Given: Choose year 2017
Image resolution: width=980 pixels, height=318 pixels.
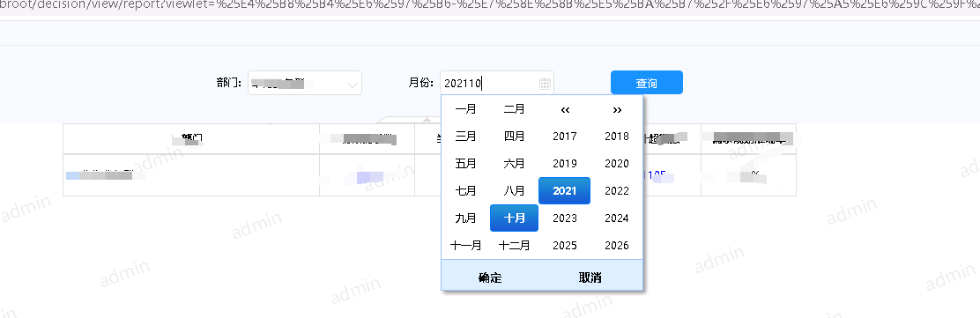Looking at the screenshot, I should pyautogui.click(x=565, y=137).
